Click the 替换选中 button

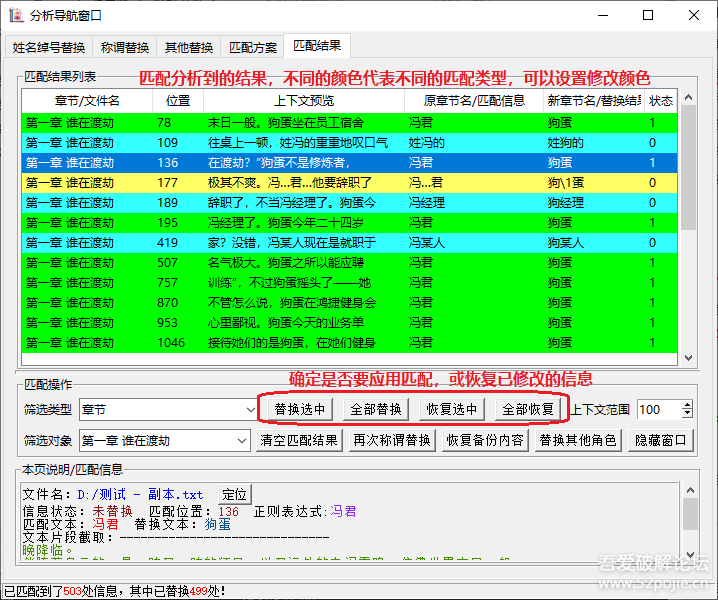coord(299,409)
